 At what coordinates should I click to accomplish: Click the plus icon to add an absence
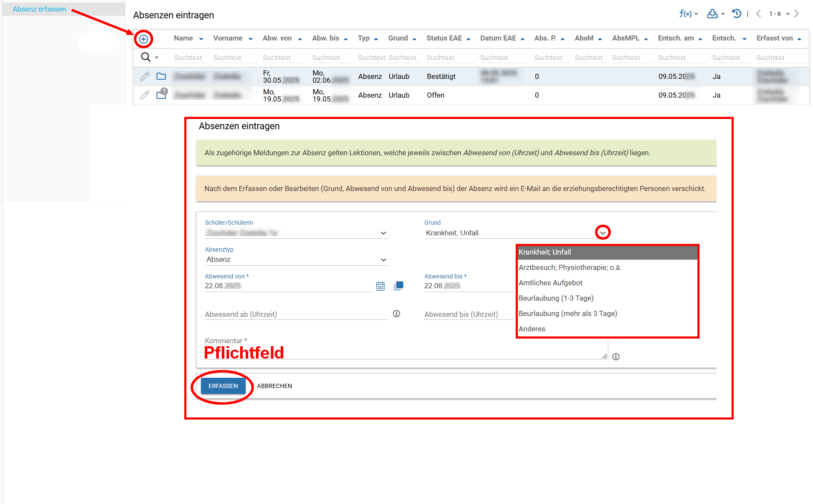click(144, 39)
